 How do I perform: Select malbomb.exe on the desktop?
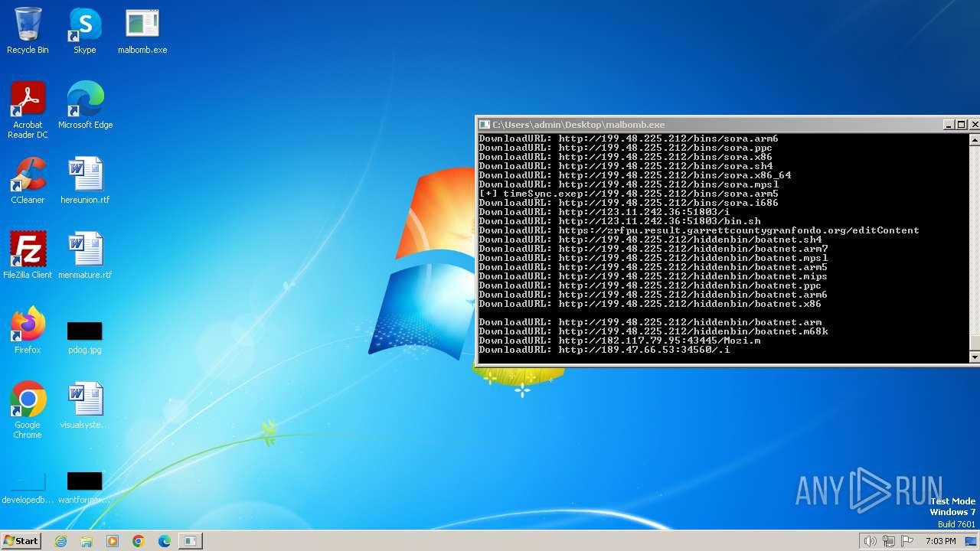142,31
